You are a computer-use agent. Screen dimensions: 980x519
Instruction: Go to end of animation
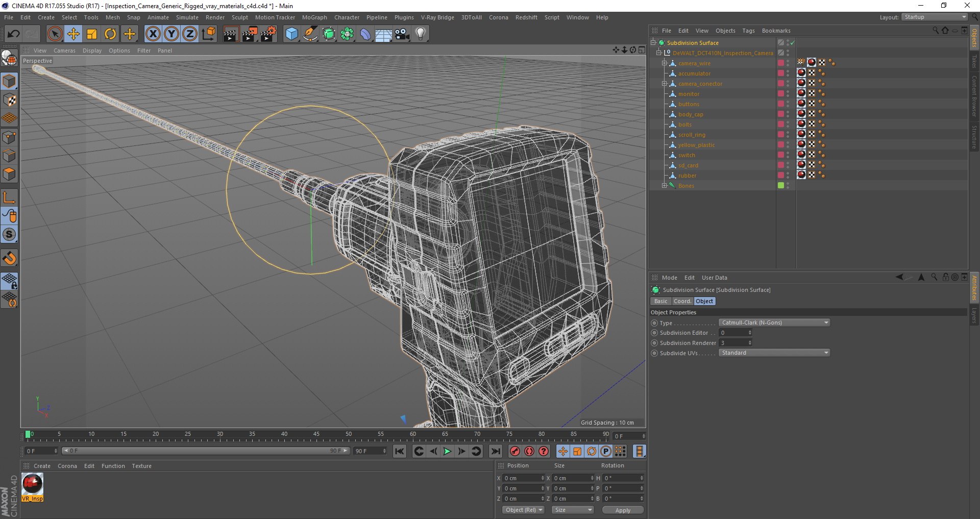click(x=495, y=451)
